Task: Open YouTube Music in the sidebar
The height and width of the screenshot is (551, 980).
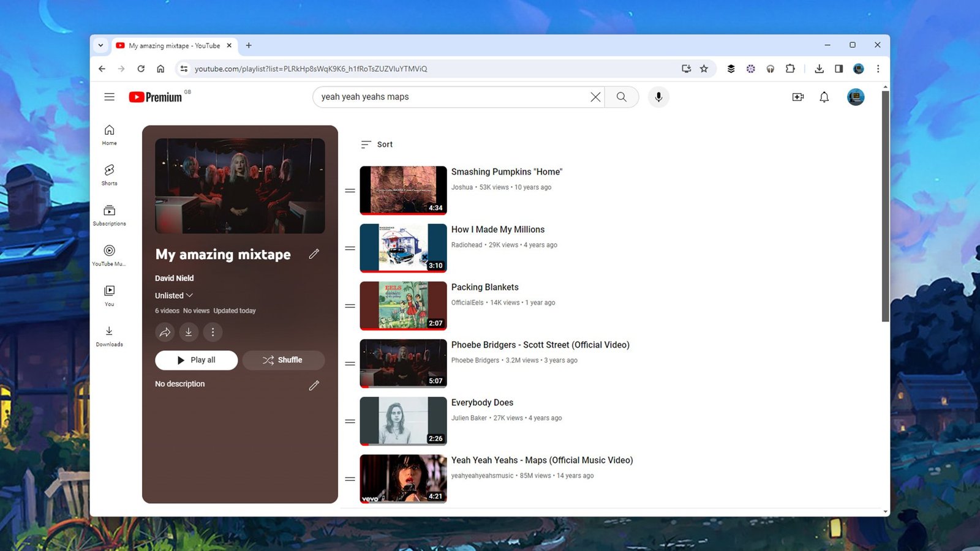Action: 109,256
